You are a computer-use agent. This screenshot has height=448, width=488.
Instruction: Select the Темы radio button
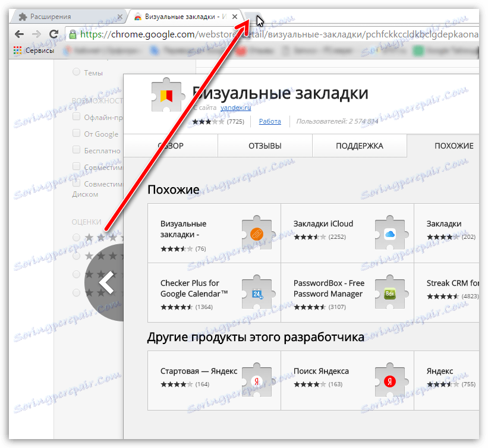[x=76, y=72]
